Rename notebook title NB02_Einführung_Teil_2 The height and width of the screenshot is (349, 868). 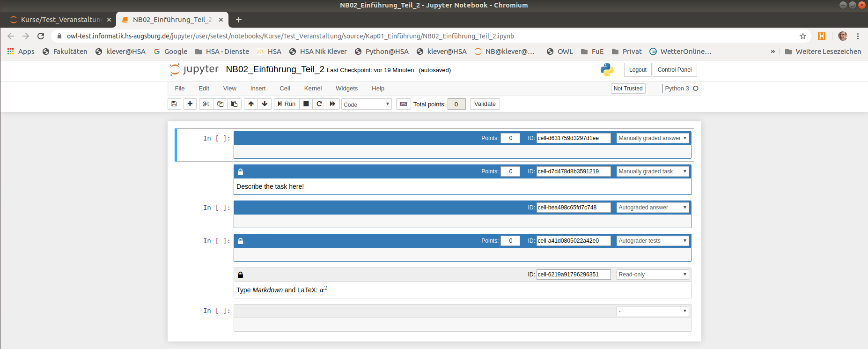[275, 69]
